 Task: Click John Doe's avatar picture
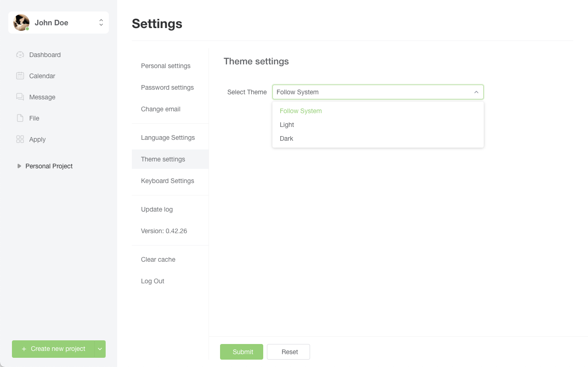coord(21,23)
